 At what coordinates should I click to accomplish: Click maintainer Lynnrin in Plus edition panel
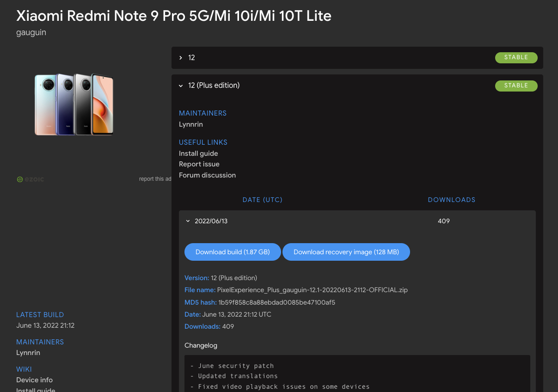191,124
